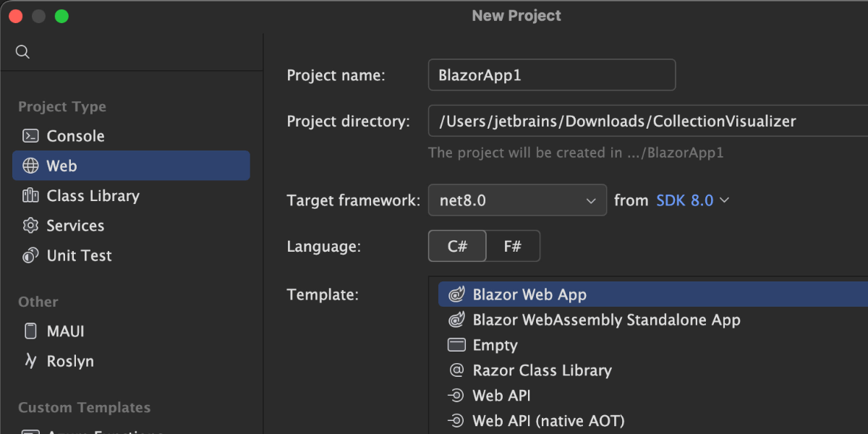
Task: Click the Blazor WebAssembly Standalone App icon
Action: [x=456, y=320]
